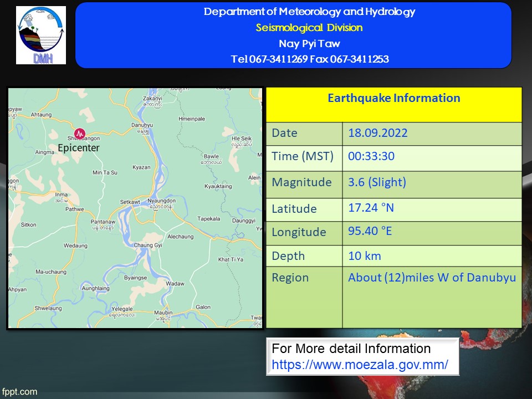Click Ma-uchaung label on map
Viewport: 532px width, 399px height.
(51, 272)
